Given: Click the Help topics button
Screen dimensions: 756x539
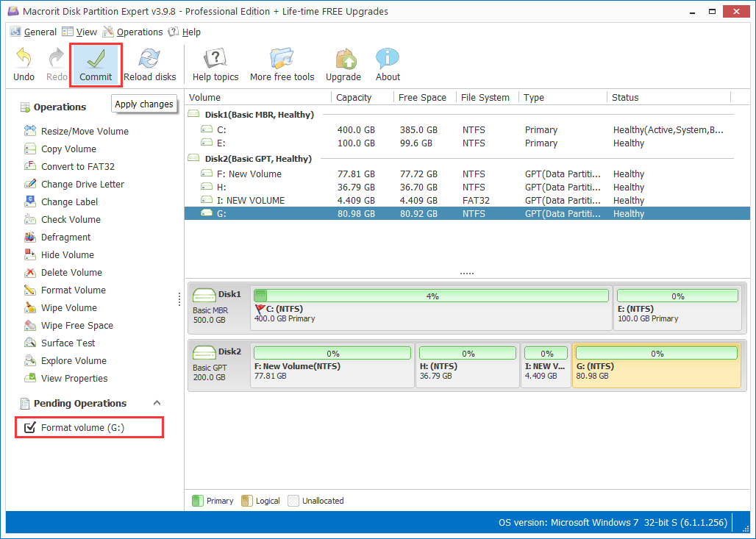Looking at the screenshot, I should 215,63.
